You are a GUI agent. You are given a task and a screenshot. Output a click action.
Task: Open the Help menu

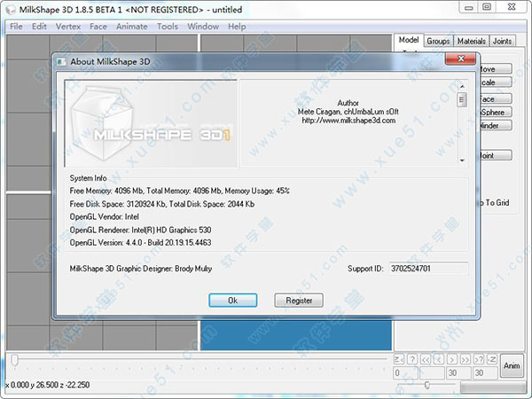[x=237, y=27]
